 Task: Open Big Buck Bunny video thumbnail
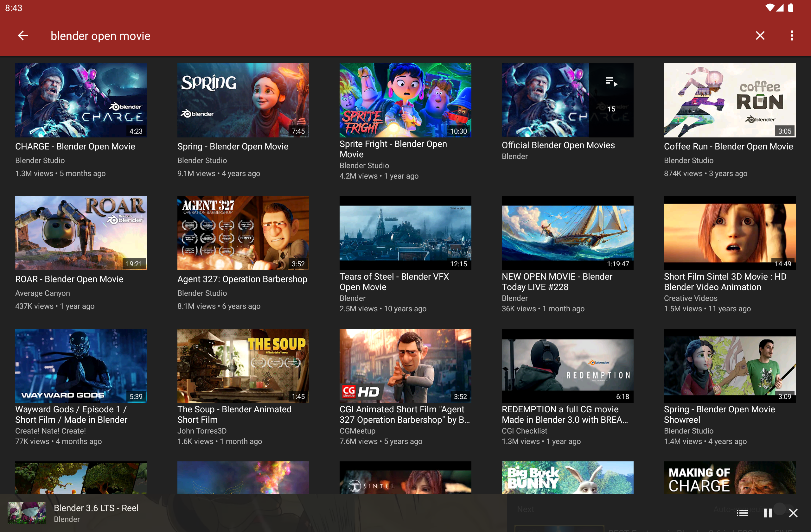coord(567,478)
